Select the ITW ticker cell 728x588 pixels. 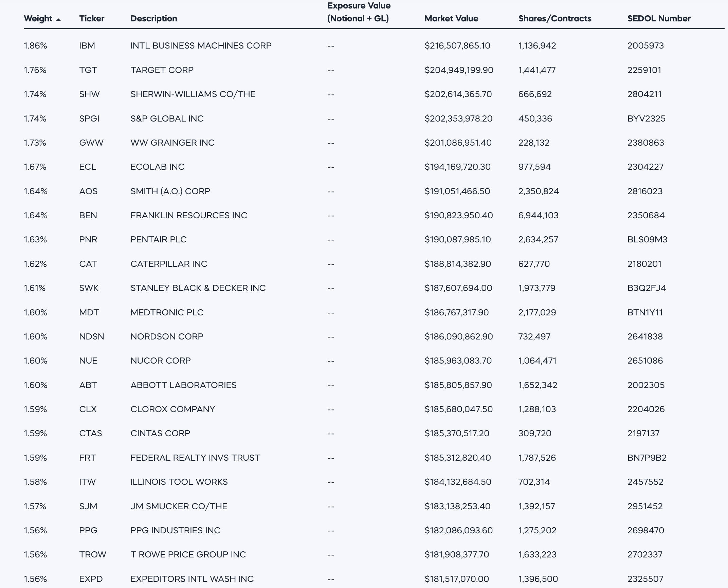pos(88,482)
